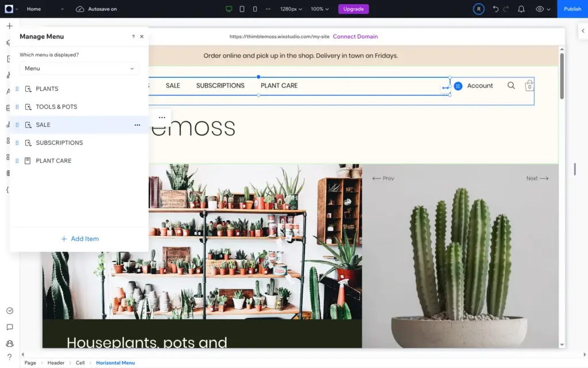Open floating ellipsis toolbar above the site title
The image size is (588, 368).
pyautogui.click(x=161, y=117)
